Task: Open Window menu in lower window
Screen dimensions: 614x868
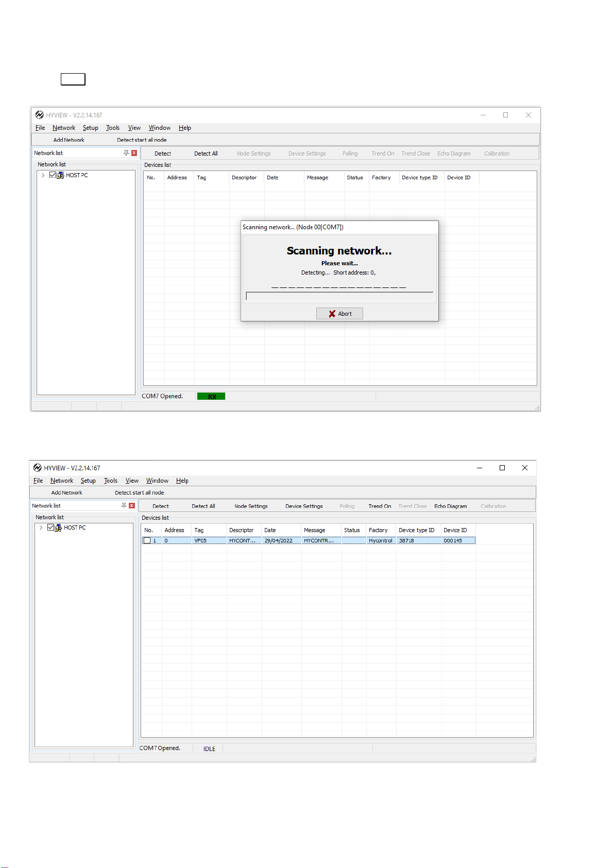Action: 157,481
